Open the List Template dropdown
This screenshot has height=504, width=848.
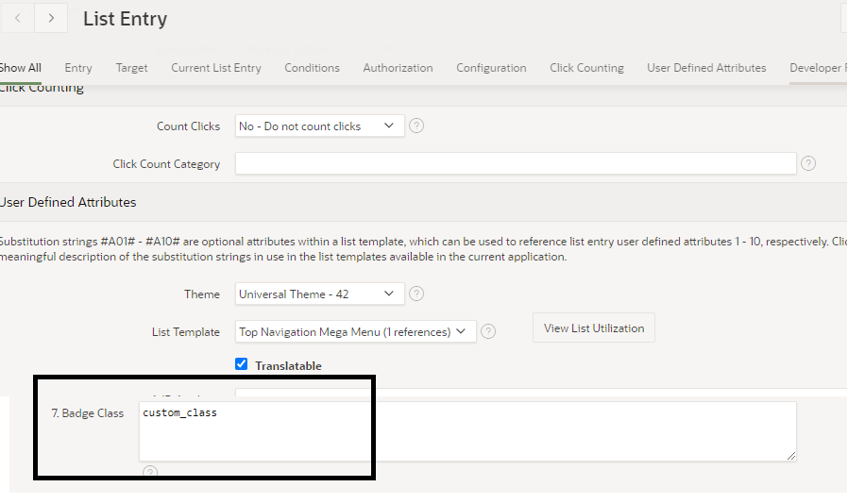click(x=354, y=331)
